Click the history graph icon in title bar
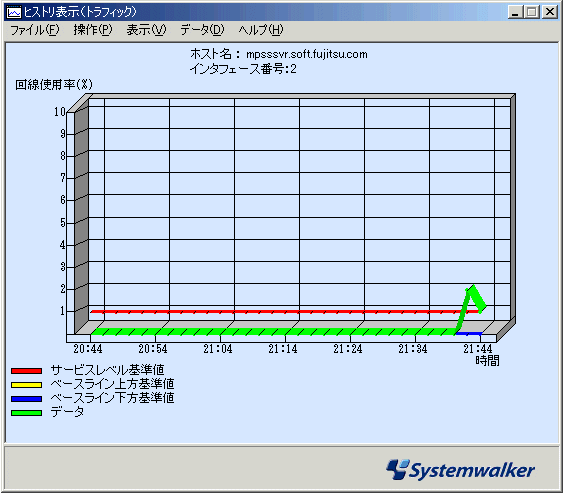564x494 pixels. point(14,12)
